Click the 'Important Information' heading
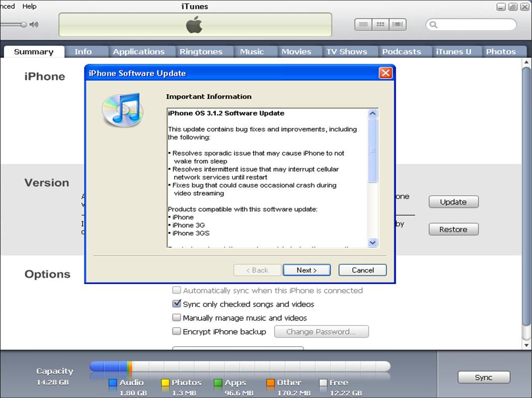 point(209,96)
